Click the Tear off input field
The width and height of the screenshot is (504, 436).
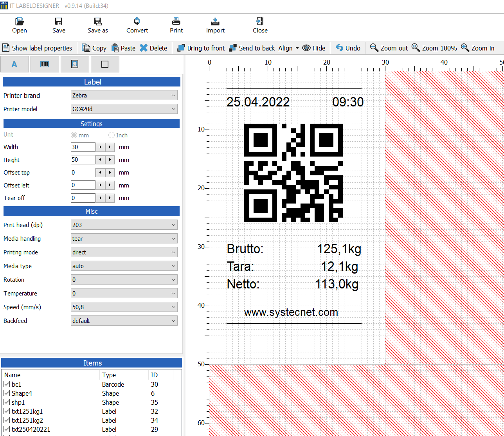pos(83,198)
